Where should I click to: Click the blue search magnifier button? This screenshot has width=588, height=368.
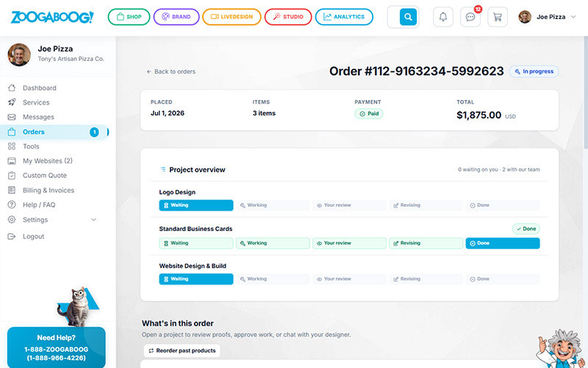click(408, 17)
